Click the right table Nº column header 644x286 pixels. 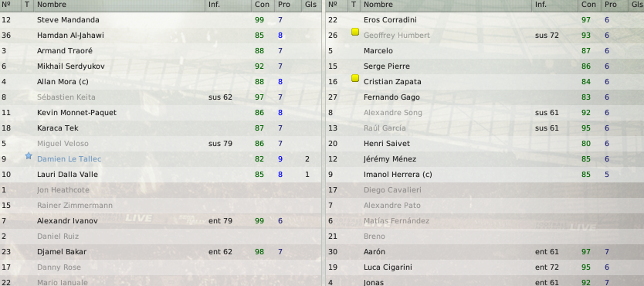click(333, 5)
